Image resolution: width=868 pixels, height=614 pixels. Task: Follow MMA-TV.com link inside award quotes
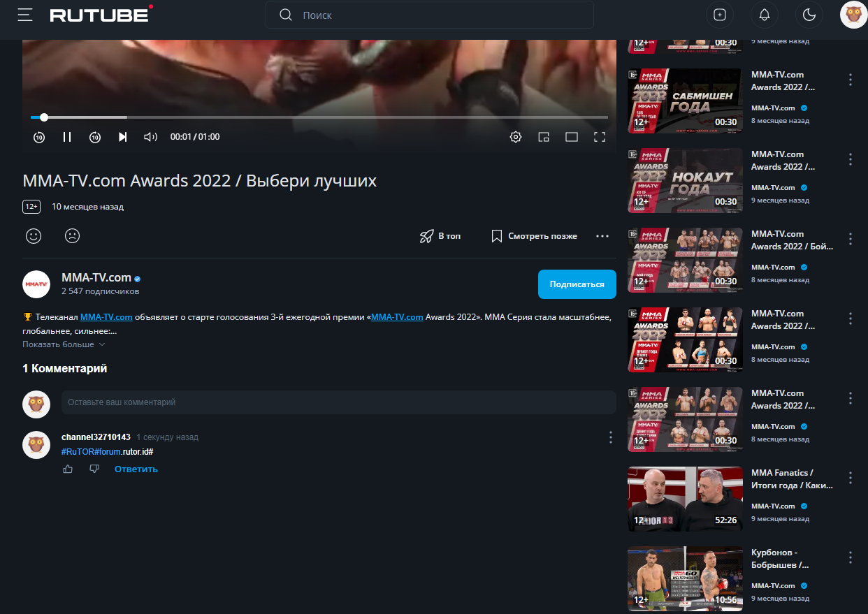[397, 317]
